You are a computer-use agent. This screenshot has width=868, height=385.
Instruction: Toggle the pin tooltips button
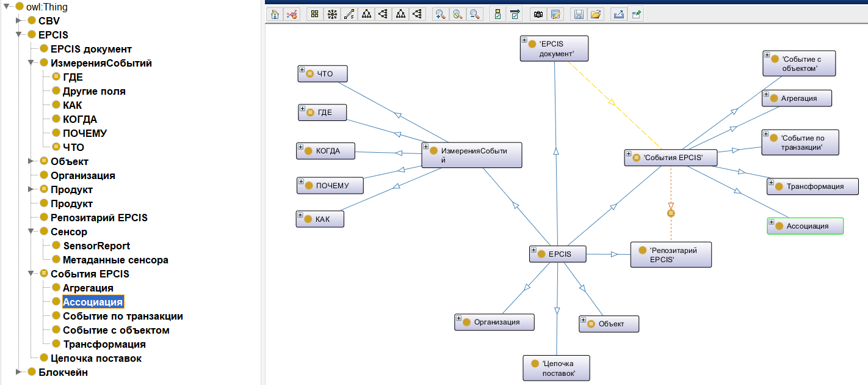tap(636, 14)
